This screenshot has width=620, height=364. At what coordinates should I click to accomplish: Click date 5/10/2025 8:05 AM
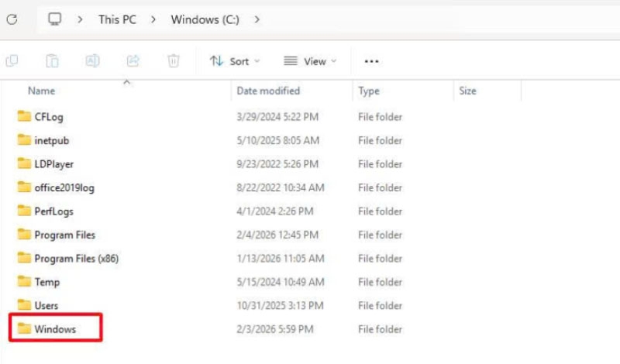click(277, 141)
